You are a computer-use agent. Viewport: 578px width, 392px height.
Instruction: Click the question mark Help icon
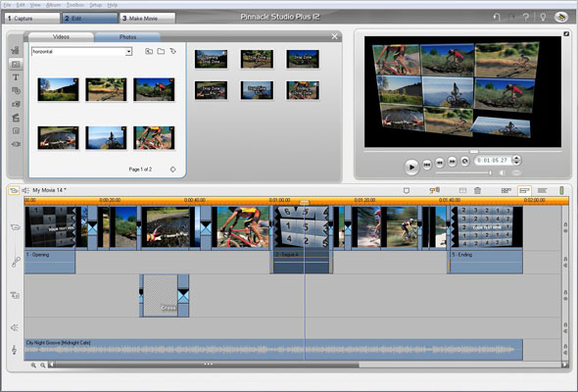tap(526, 17)
